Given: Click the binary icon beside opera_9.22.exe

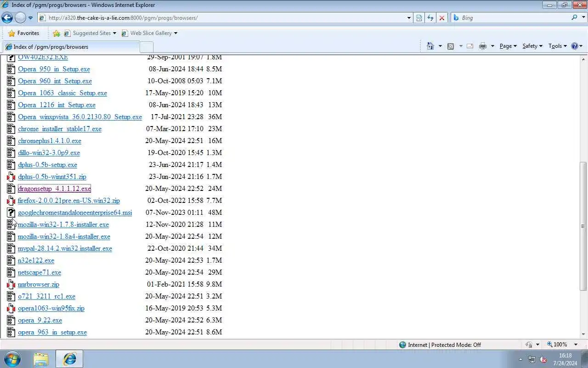Looking at the screenshot, I should click(x=11, y=320).
